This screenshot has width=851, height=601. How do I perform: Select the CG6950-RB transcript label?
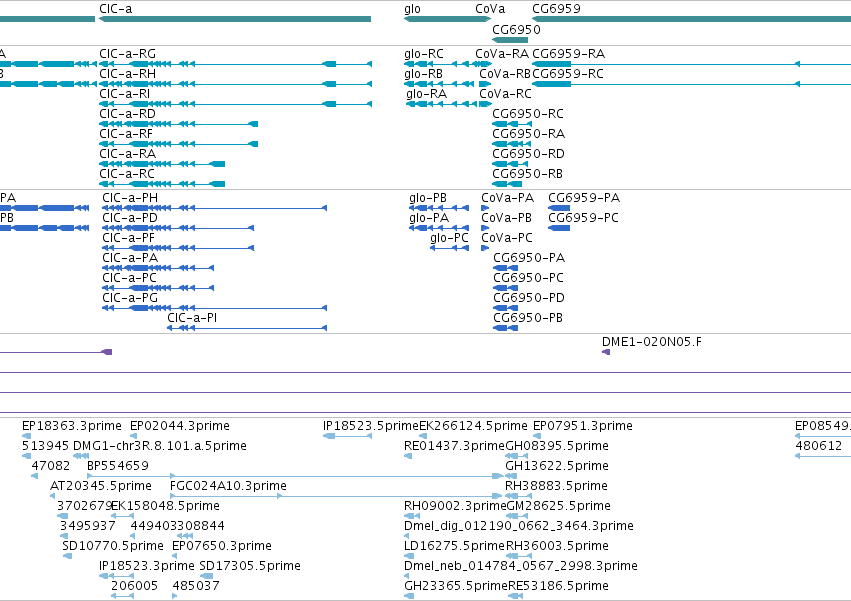click(528, 174)
